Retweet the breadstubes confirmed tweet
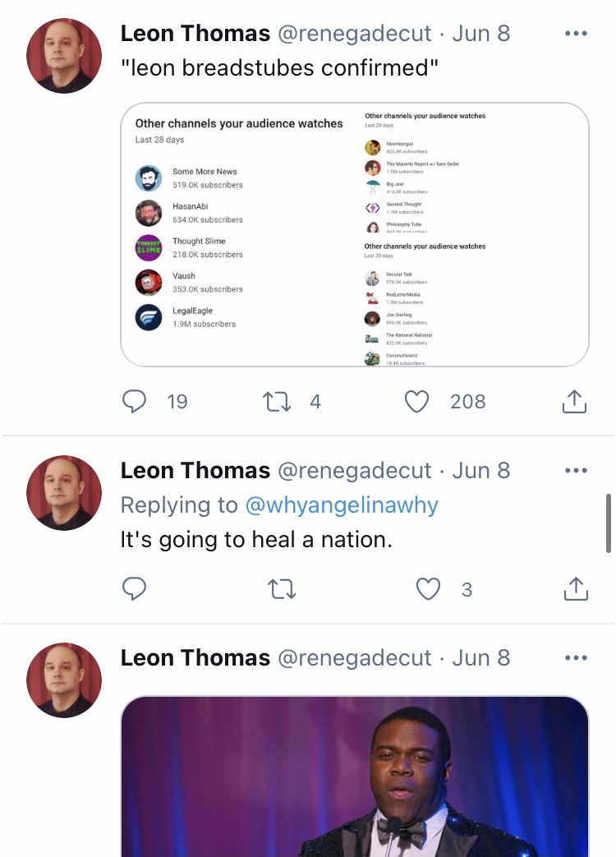This screenshot has height=857, width=616. tap(277, 402)
